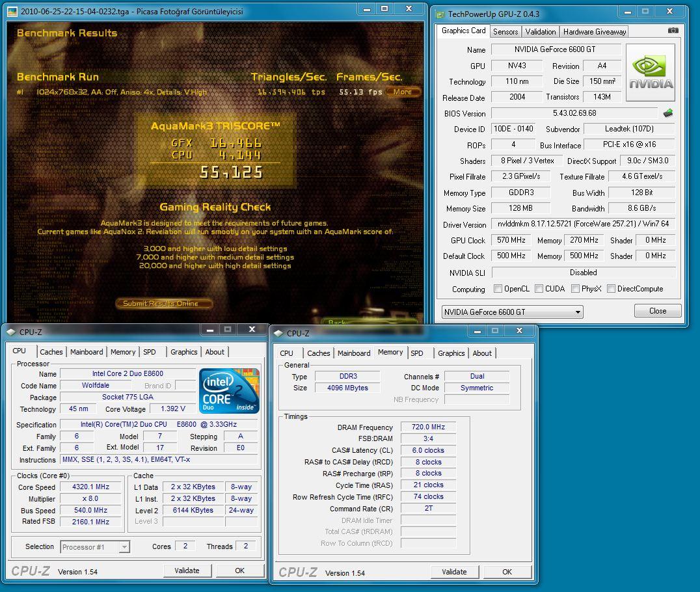Click the Level 2 cache value 6144 KBytes
Viewport: 700px width, 592px height.
193,510
